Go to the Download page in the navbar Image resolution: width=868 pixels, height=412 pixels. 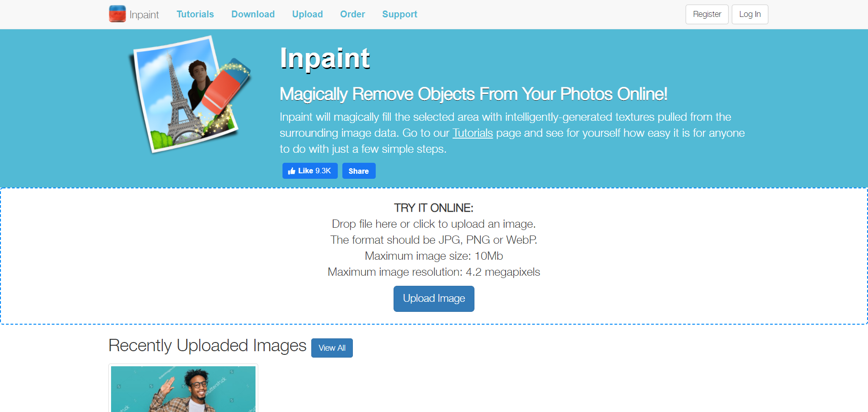(253, 14)
